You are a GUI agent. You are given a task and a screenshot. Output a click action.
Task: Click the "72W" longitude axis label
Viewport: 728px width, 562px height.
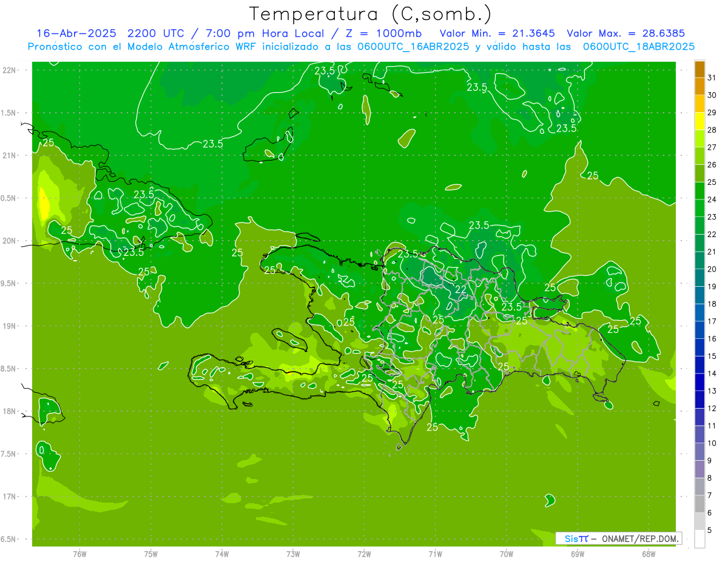tap(364, 554)
